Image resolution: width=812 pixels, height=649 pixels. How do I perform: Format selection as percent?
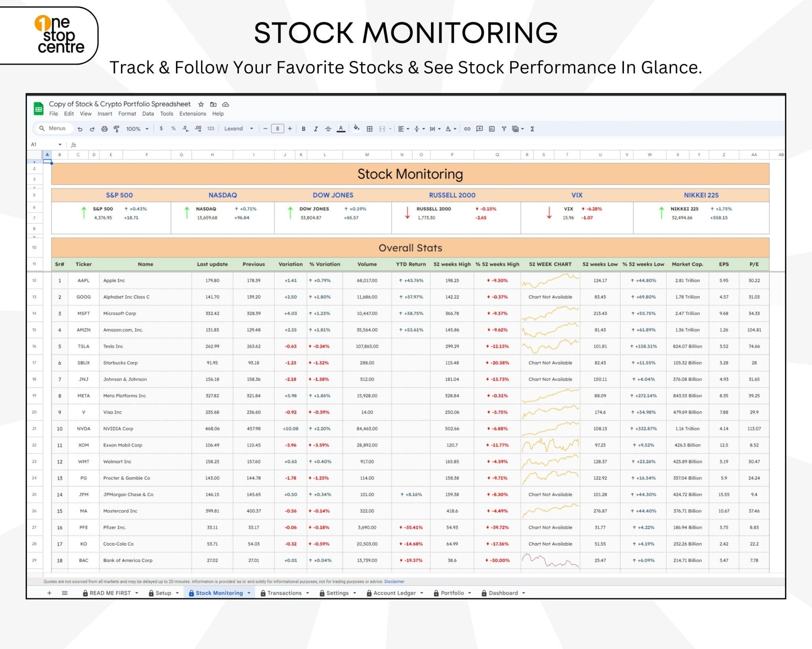pyautogui.click(x=173, y=129)
